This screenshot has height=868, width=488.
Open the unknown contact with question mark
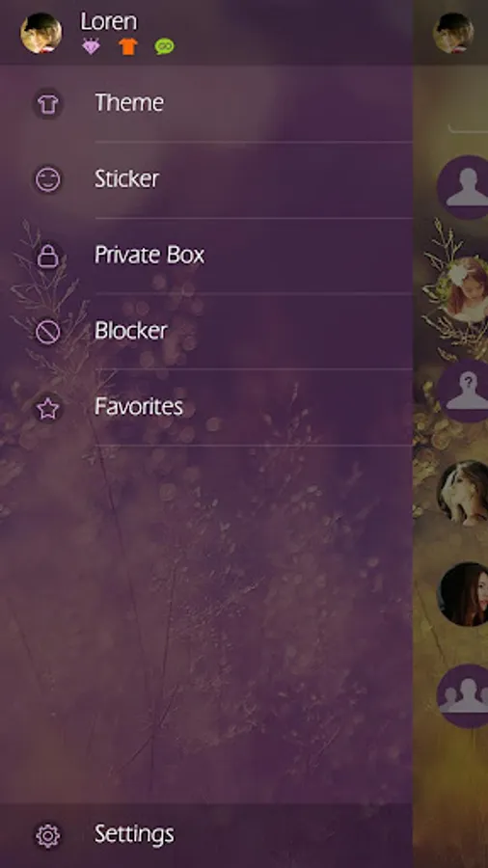tap(464, 391)
